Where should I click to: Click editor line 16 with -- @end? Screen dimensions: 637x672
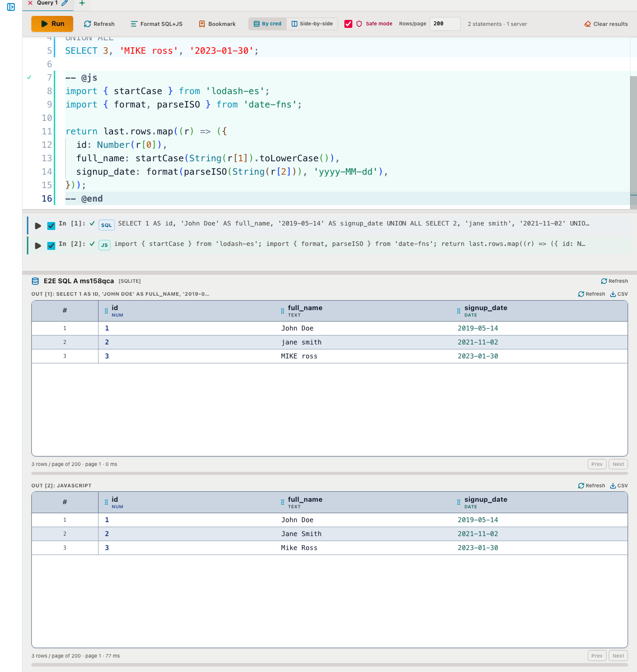coord(347,199)
